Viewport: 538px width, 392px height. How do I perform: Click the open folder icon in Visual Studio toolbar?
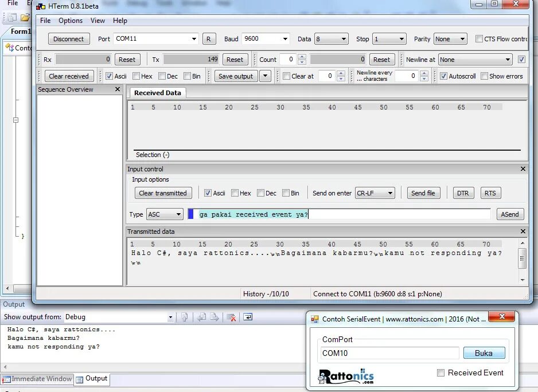(x=25, y=17)
